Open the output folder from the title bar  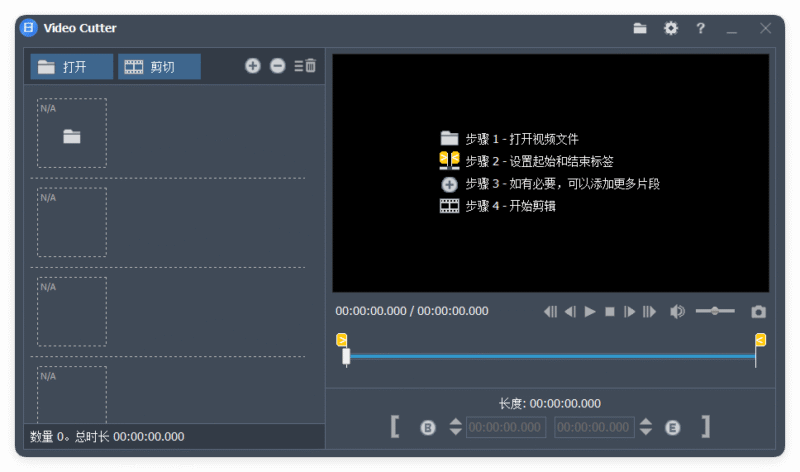640,29
